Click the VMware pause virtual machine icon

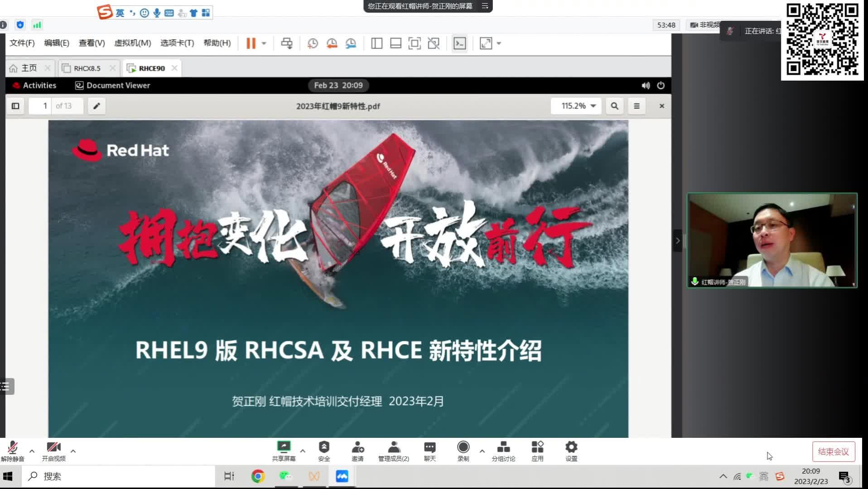point(251,43)
